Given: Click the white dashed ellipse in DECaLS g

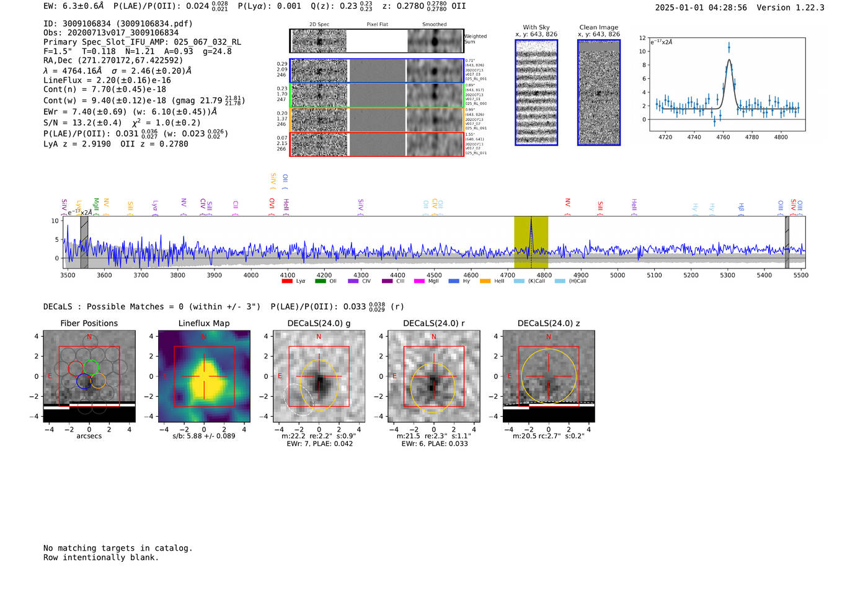Looking at the screenshot, I should point(299,399).
